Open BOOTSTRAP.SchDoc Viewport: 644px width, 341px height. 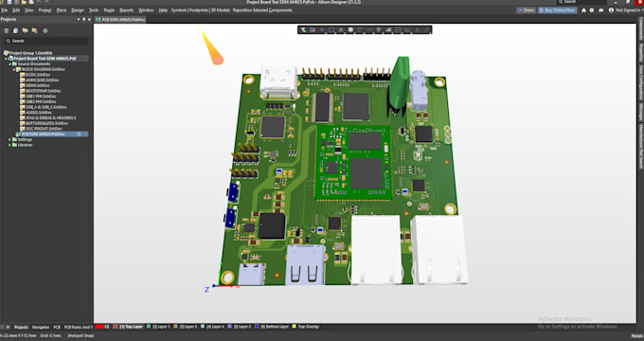(x=44, y=91)
